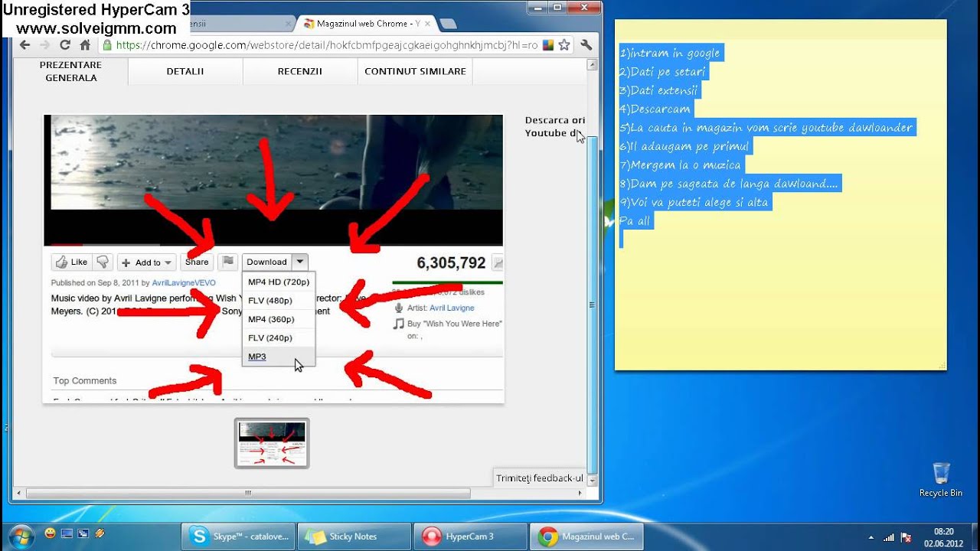Click the Share button in preview image

click(x=197, y=262)
